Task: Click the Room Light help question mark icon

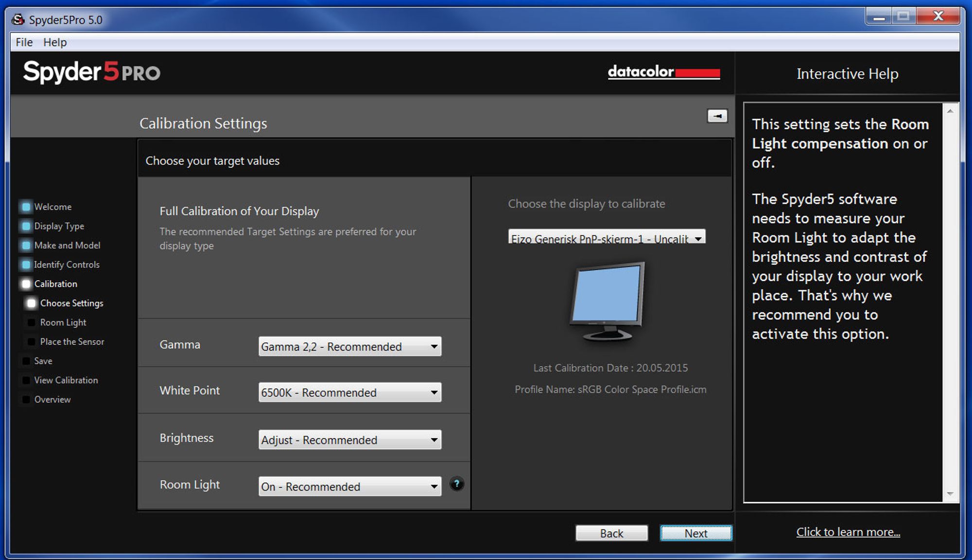Action: 456,484
